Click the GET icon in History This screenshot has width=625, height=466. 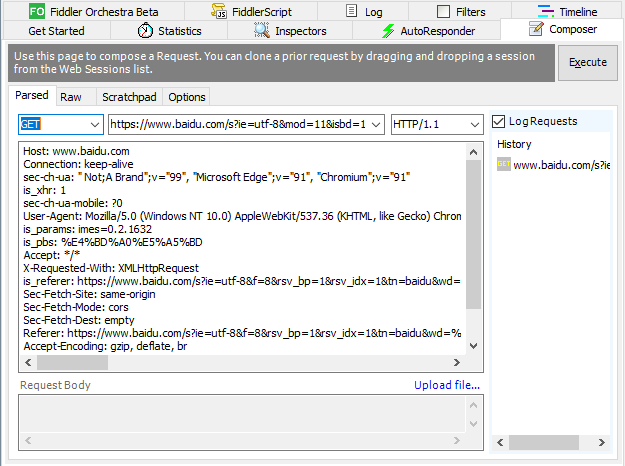point(503,164)
